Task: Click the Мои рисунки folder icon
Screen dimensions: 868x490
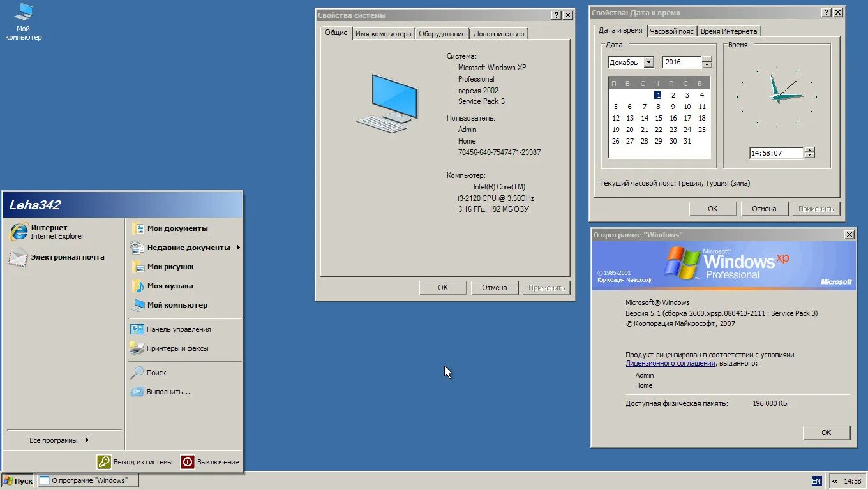Action: pos(137,267)
